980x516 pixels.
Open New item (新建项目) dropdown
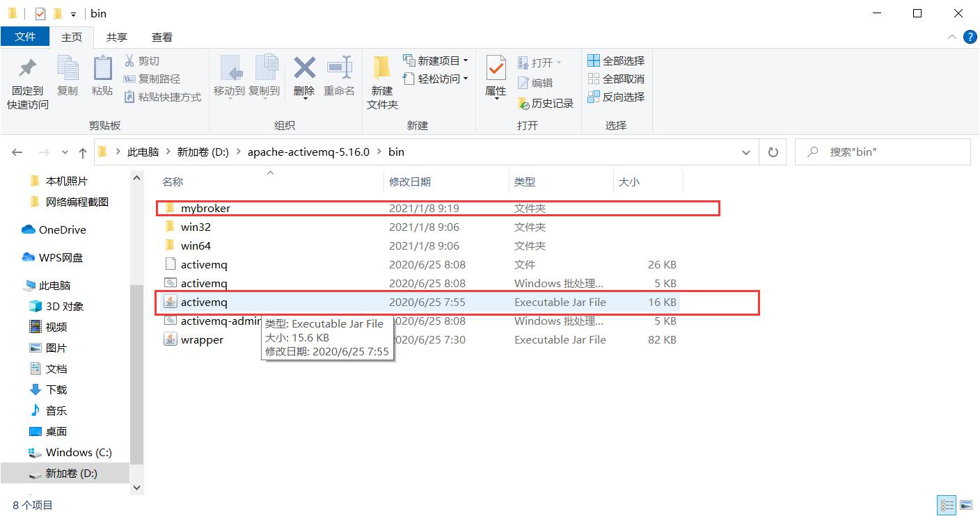[x=436, y=61]
